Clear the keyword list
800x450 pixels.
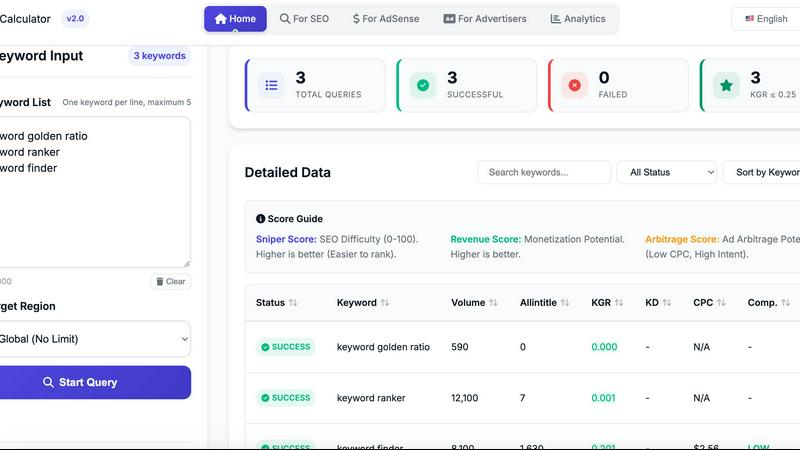click(x=171, y=282)
